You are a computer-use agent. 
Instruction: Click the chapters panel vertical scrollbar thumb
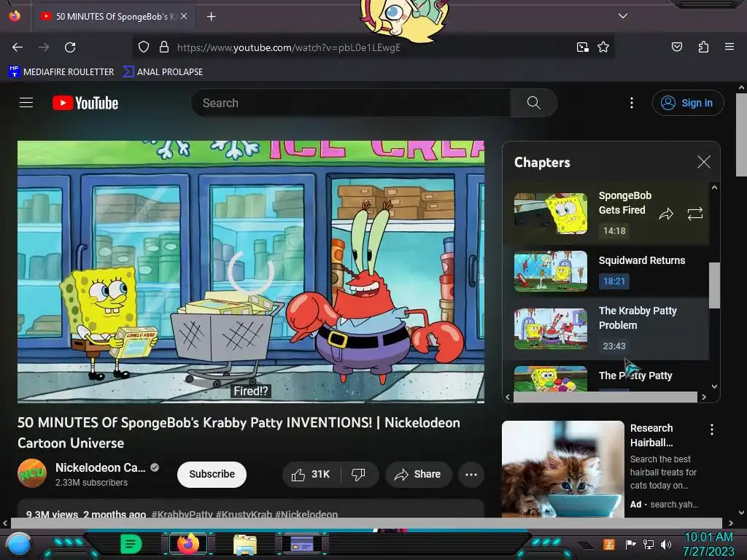(x=714, y=285)
